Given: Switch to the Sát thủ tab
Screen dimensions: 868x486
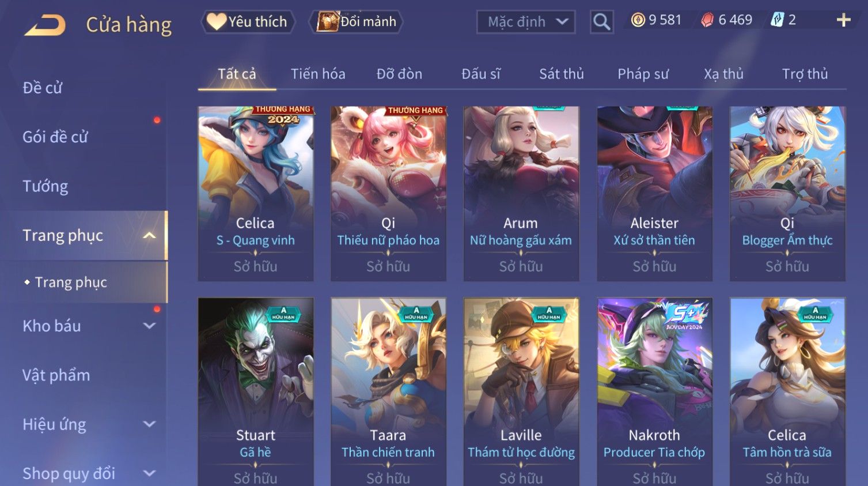Looking at the screenshot, I should (562, 74).
